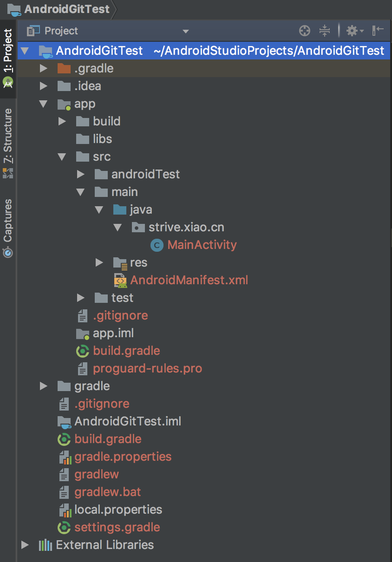Select the project path ~/AndroidStudioProjects/AndroidGitTest
392x562 pixels.
tap(269, 51)
